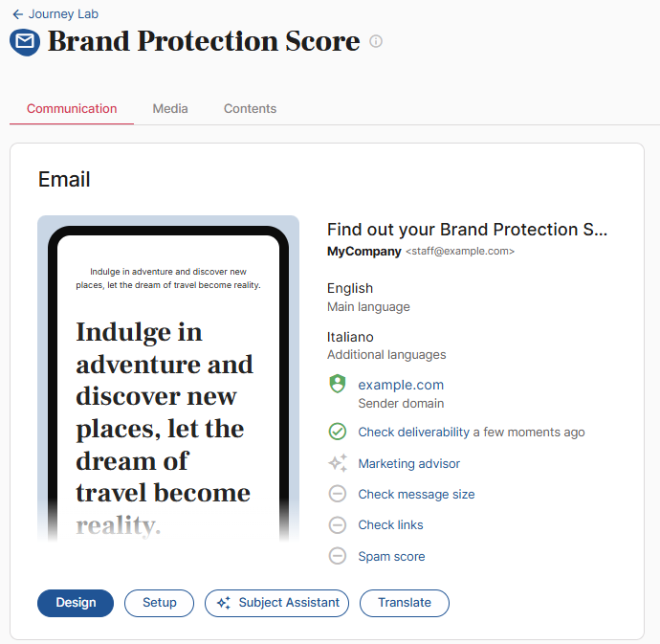Screen dimensions: 660x644
Task: Click the status icon beside Check links
Action: [337, 524]
